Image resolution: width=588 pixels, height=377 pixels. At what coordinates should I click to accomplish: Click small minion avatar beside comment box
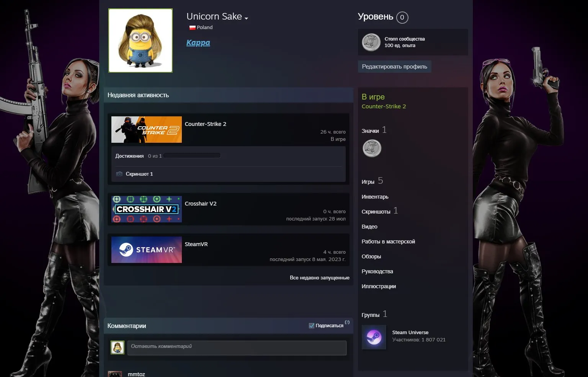pyautogui.click(x=118, y=348)
